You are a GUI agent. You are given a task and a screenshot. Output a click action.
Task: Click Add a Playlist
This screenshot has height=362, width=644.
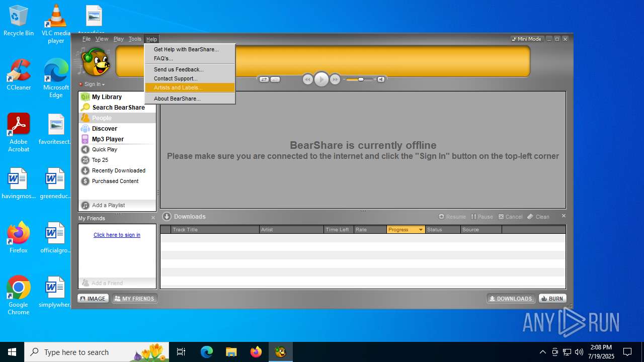pyautogui.click(x=117, y=205)
